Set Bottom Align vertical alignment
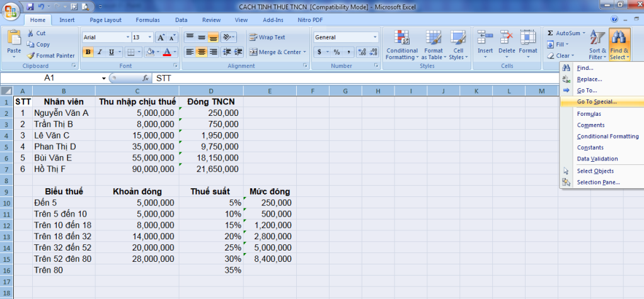Viewport: 644px width, 299px height. click(x=213, y=37)
